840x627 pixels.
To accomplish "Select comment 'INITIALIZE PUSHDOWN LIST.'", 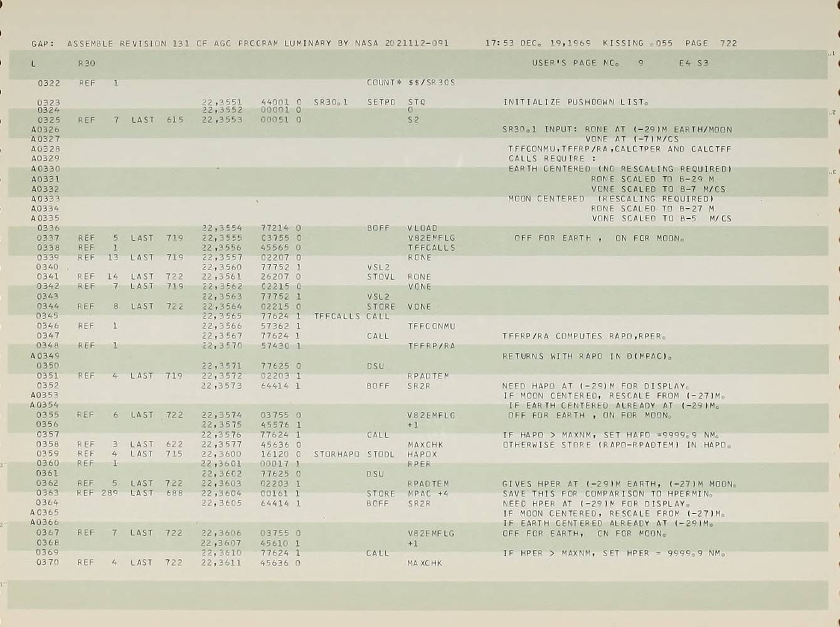I will click(x=576, y=102).
